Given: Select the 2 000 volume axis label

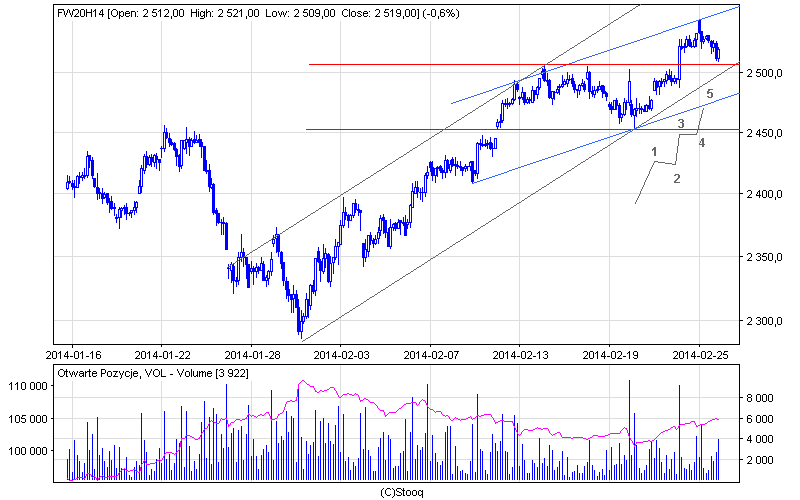Looking at the screenshot, I should (x=760, y=460).
